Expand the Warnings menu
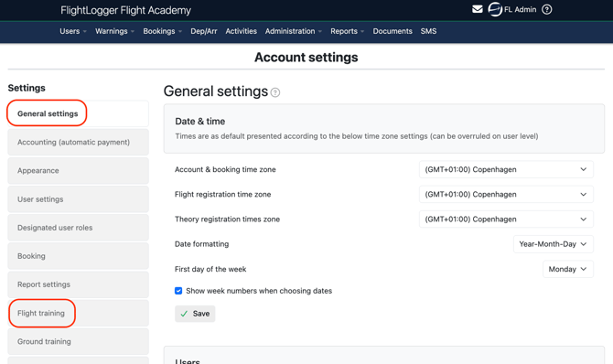This screenshot has height=364, width=613. click(x=114, y=31)
